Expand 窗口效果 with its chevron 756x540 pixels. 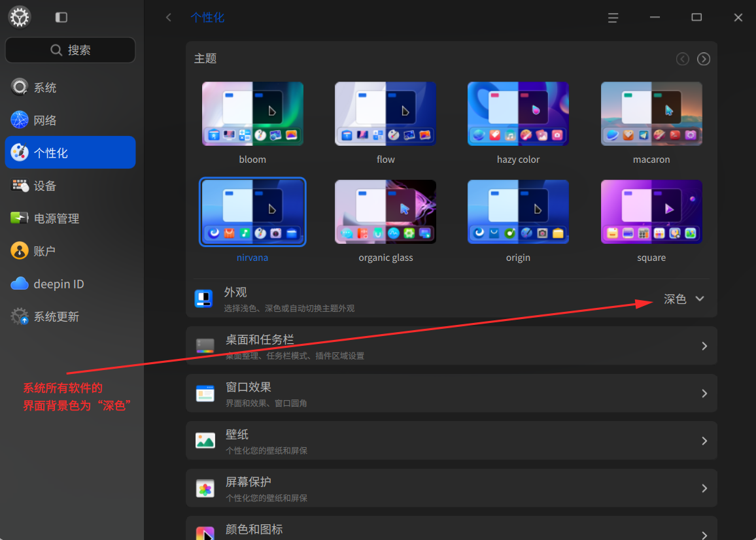[704, 394]
